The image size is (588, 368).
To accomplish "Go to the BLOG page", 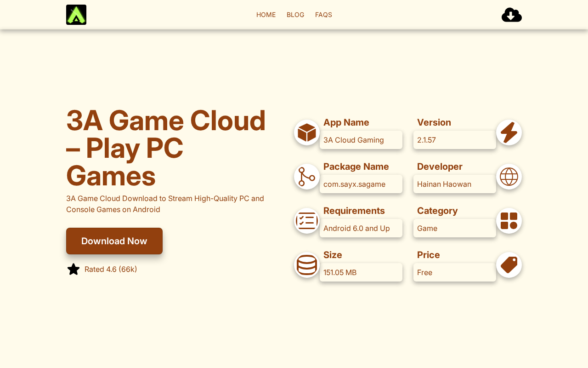I will pyautogui.click(x=295, y=15).
